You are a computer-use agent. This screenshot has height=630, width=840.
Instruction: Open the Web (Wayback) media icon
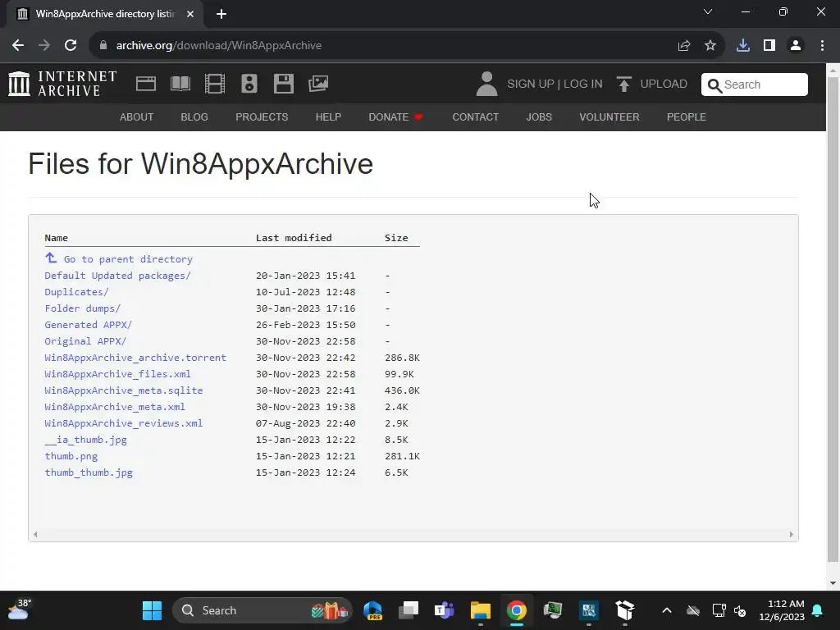[146, 84]
